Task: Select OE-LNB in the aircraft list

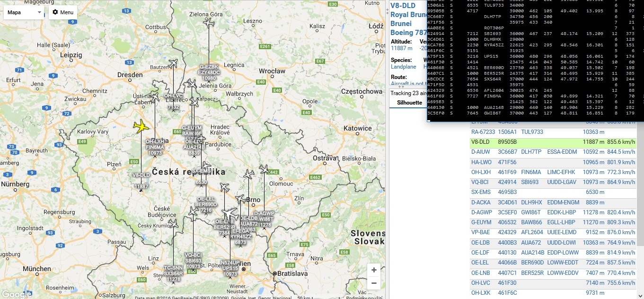Action: (553, 273)
